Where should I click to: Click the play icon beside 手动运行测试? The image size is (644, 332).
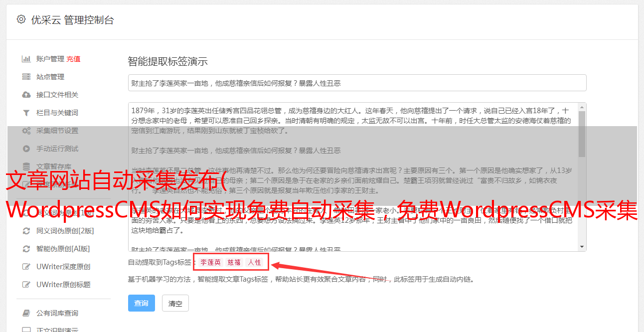coord(26,149)
